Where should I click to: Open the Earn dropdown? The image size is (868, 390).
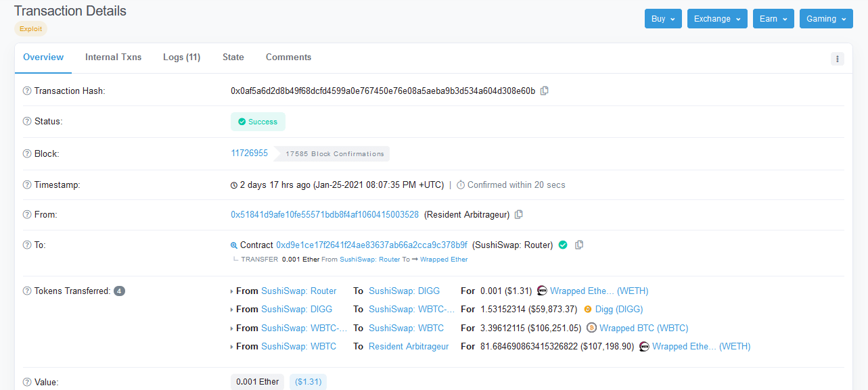(773, 19)
